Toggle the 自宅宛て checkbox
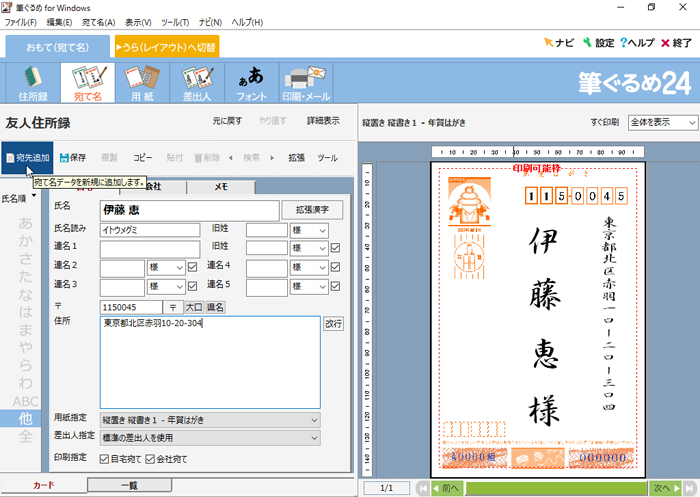Image resolution: width=700 pixels, height=497 pixels. [106, 459]
